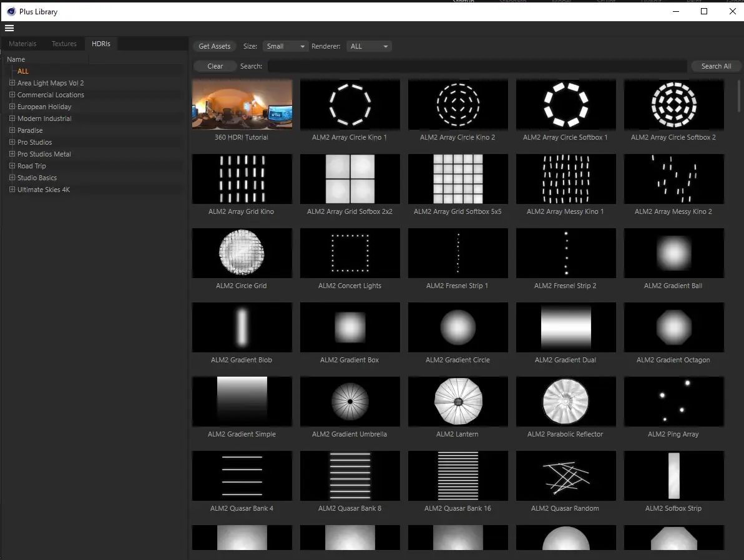744x560 pixels.
Task: Open the hamburger menu icon
Action: [9, 28]
